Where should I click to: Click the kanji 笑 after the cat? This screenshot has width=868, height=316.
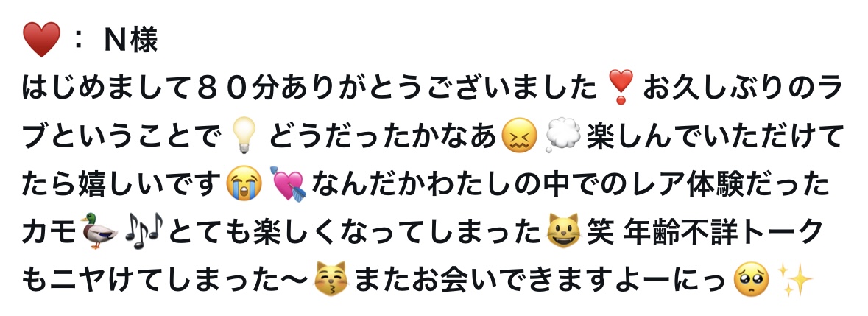click(600, 232)
